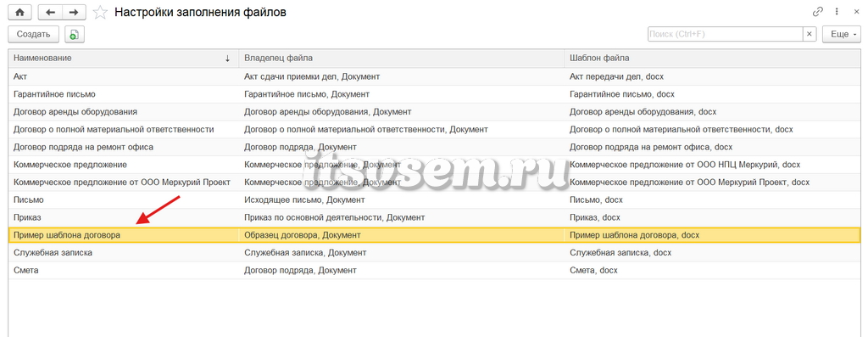Click owner Гарантийное письмо, Документ
This screenshot has width=868, height=337.
tap(307, 94)
